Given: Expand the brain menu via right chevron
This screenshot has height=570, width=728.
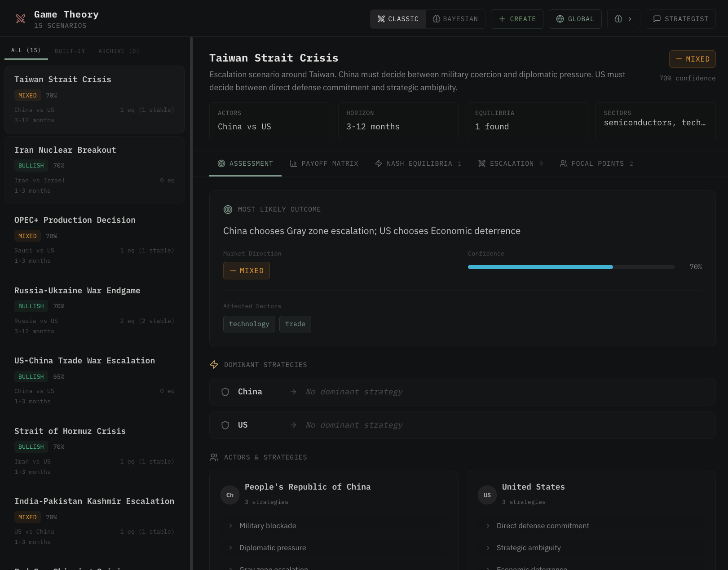Looking at the screenshot, I should tap(630, 19).
